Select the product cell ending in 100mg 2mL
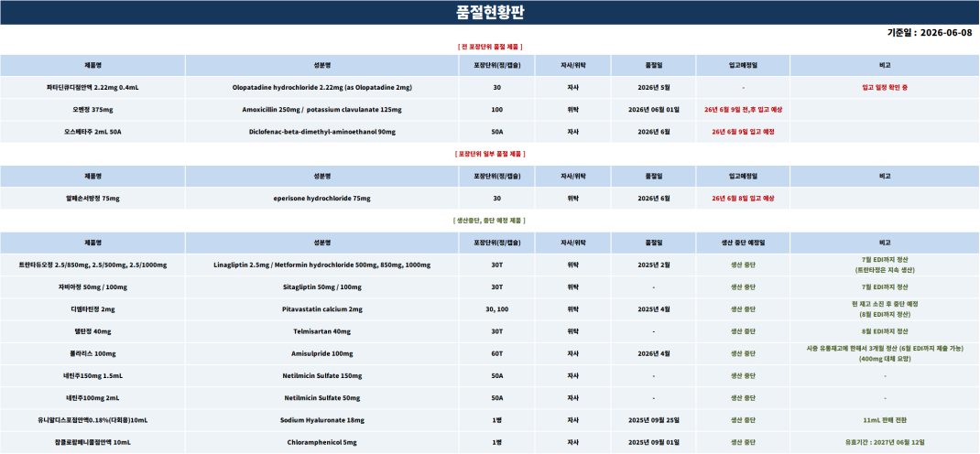The height and width of the screenshot is (454, 980). pos(93,398)
